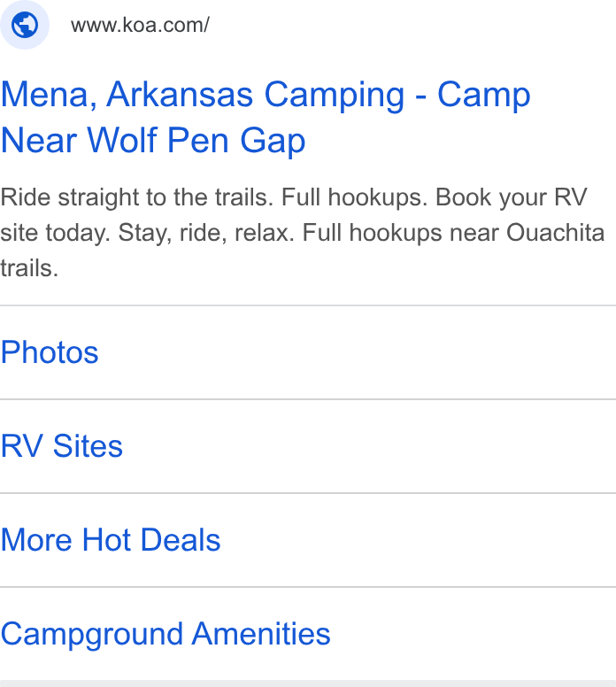Select the word 'Arkansas' in the ad title
The width and height of the screenshot is (616, 687).
[x=180, y=94]
